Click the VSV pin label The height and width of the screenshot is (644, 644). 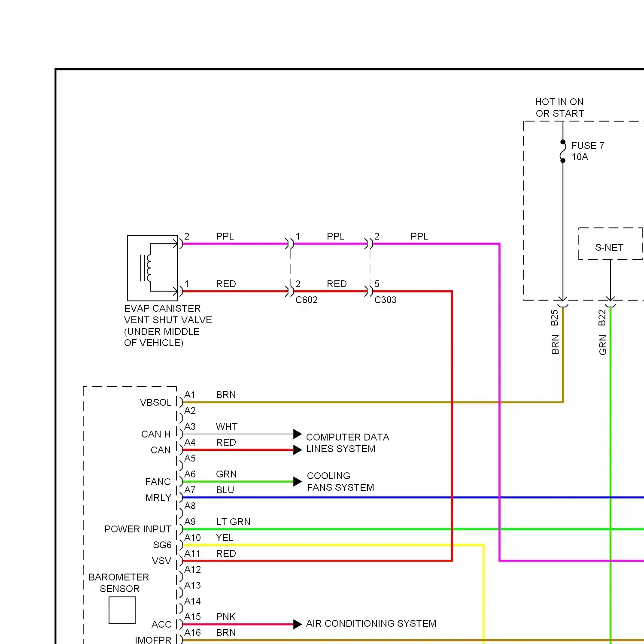point(161,561)
